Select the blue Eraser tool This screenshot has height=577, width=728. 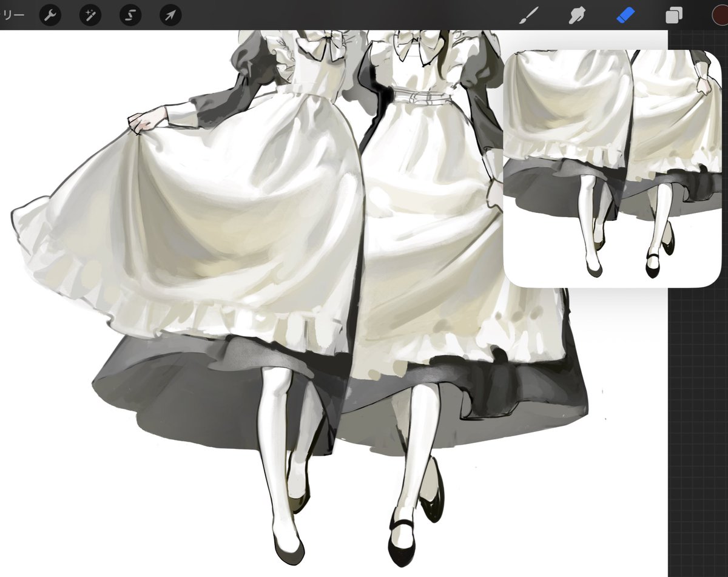click(x=625, y=15)
